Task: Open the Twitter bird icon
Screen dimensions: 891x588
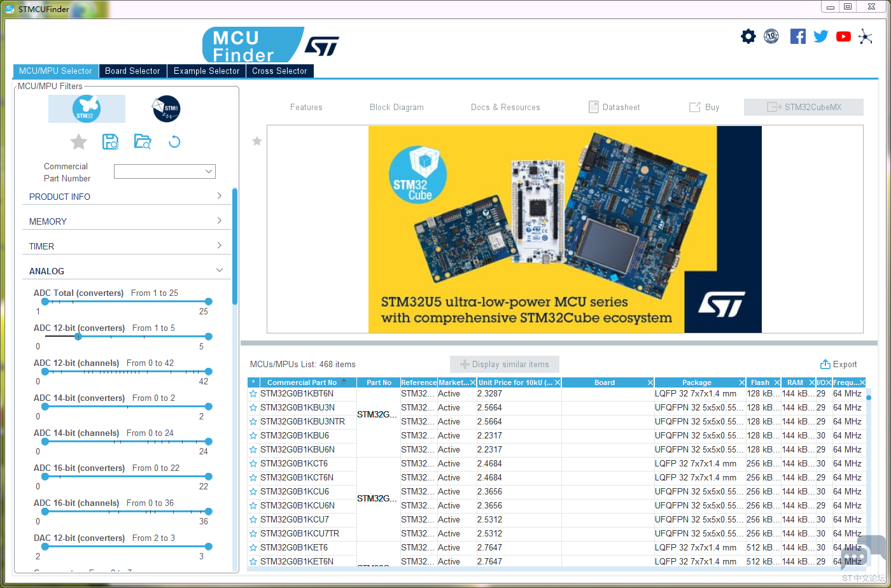Action: [821, 36]
